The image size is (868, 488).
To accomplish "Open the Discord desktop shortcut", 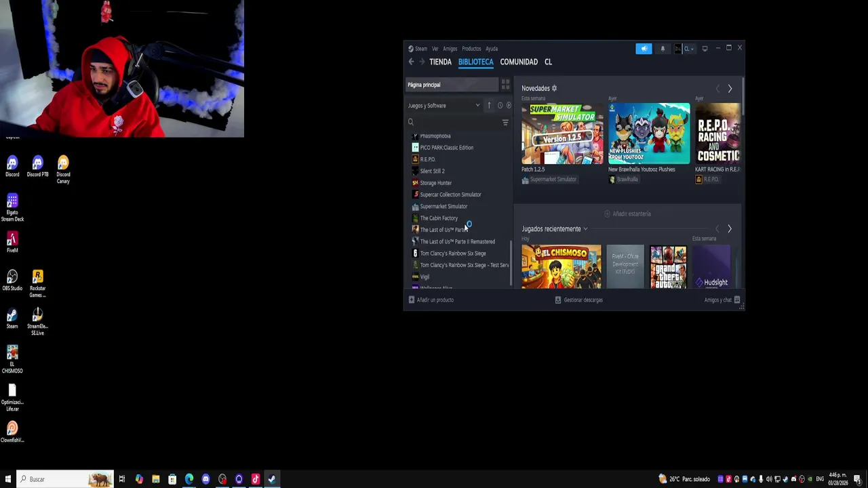I will pyautogui.click(x=12, y=167).
